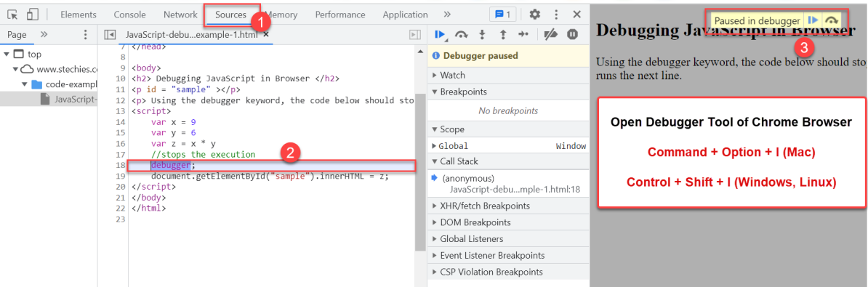This screenshot has height=287, width=868.
Task: Activate the inspect element picker icon
Action: click(12, 15)
